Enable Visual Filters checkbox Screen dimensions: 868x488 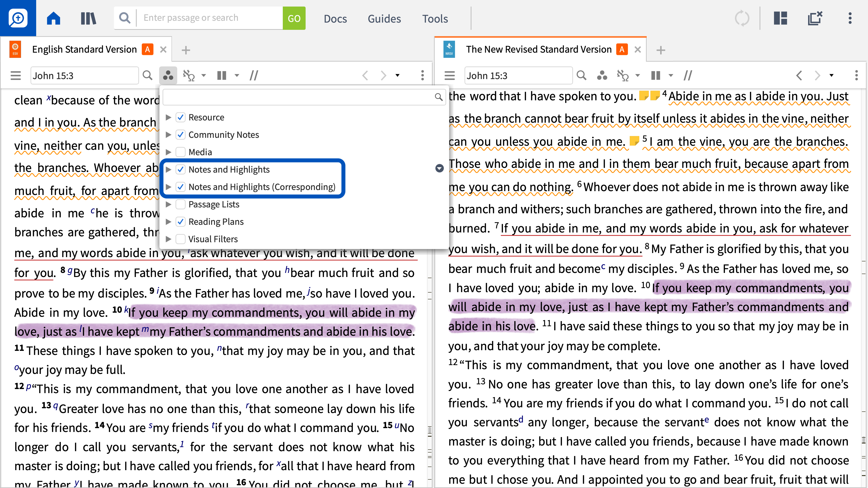[x=181, y=239]
